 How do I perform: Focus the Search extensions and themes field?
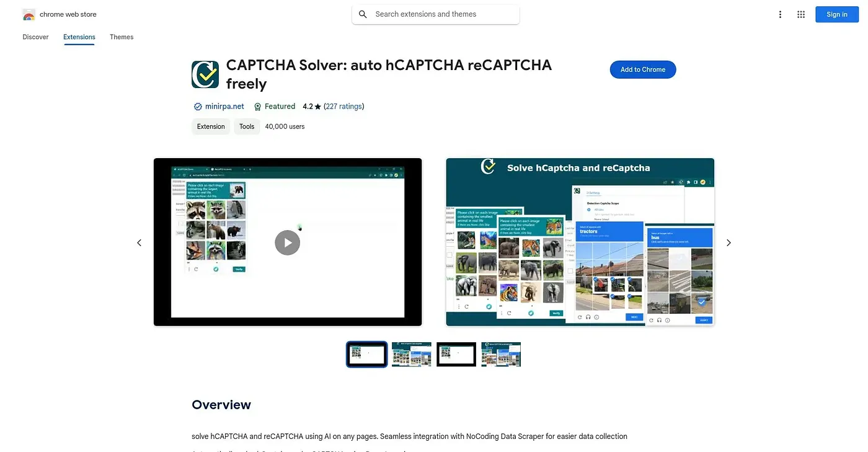tap(435, 14)
